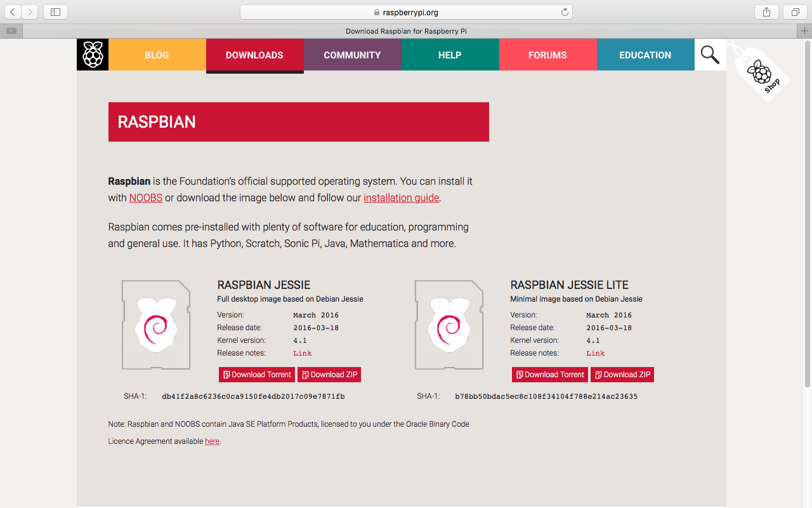Toggle the Safari sidebar button
This screenshot has height=508, width=812.
coord(55,12)
